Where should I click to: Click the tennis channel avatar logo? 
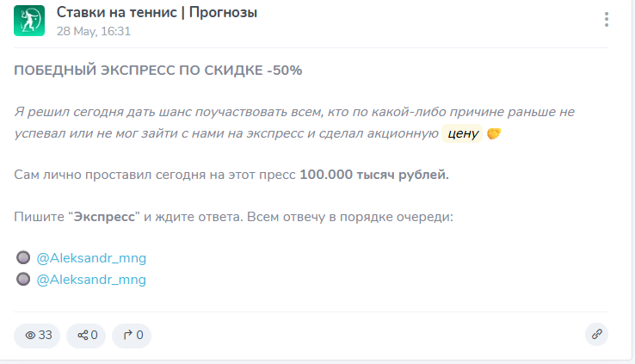click(29, 21)
